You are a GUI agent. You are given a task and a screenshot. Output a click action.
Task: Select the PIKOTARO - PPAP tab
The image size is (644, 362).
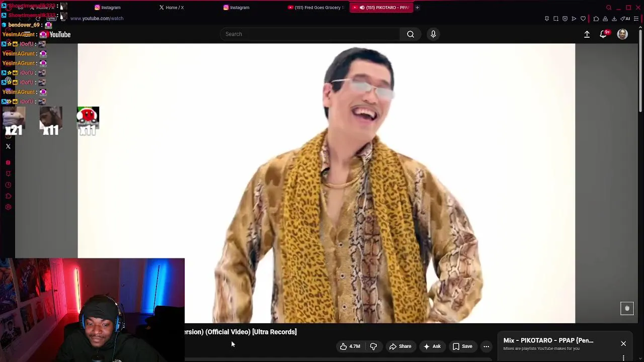[x=381, y=8]
